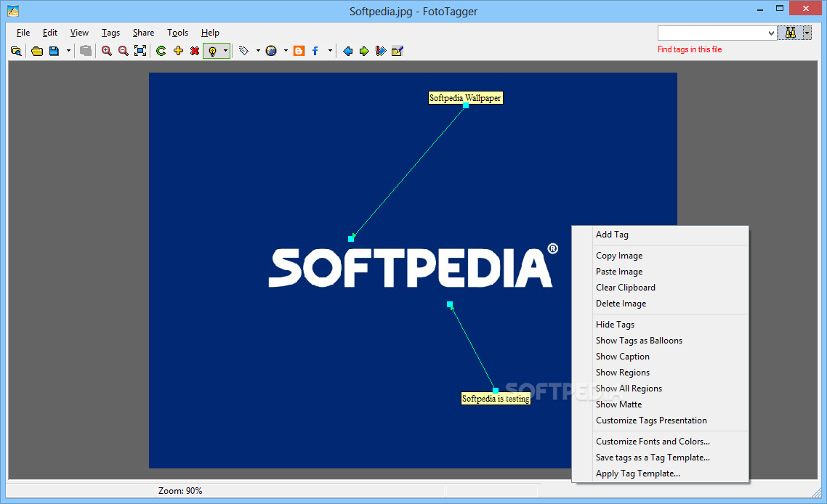
Task: Click the 'Find tags in this file' text
Action: pyautogui.click(x=690, y=49)
